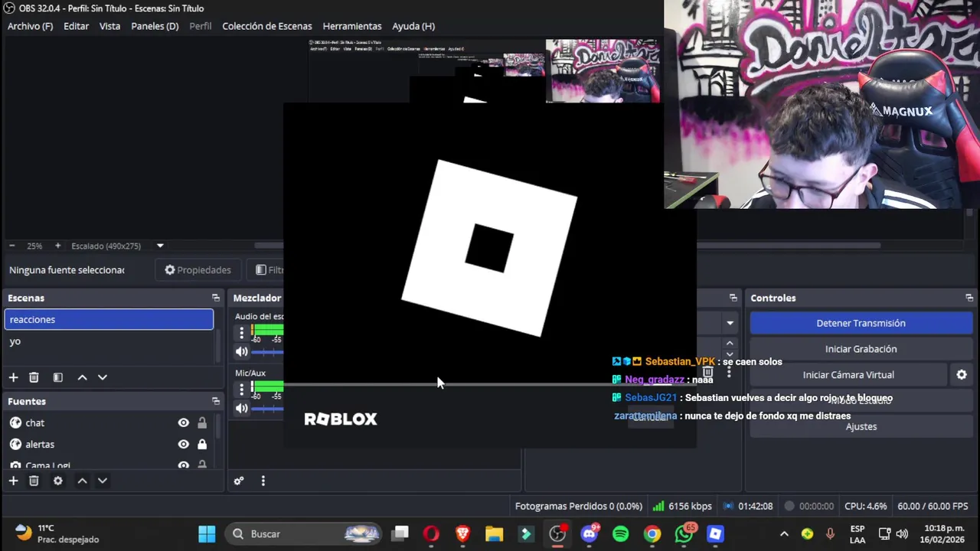The height and width of the screenshot is (551, 980).
Task: Adjust Mic/Aux volume slider
Action: (267, 408)
